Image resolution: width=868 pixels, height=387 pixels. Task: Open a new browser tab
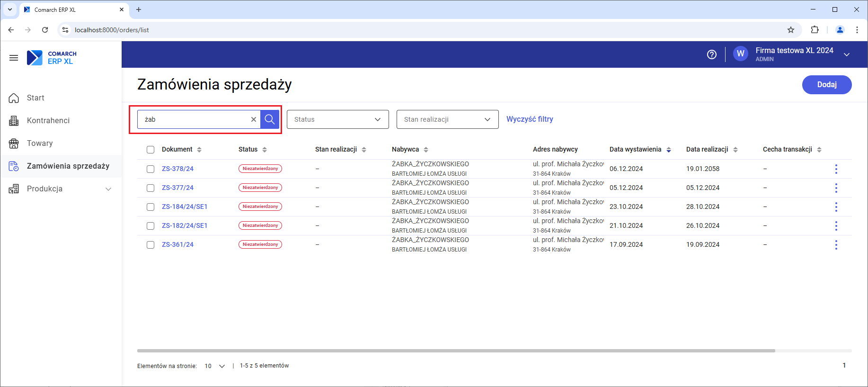coord(139,9)
